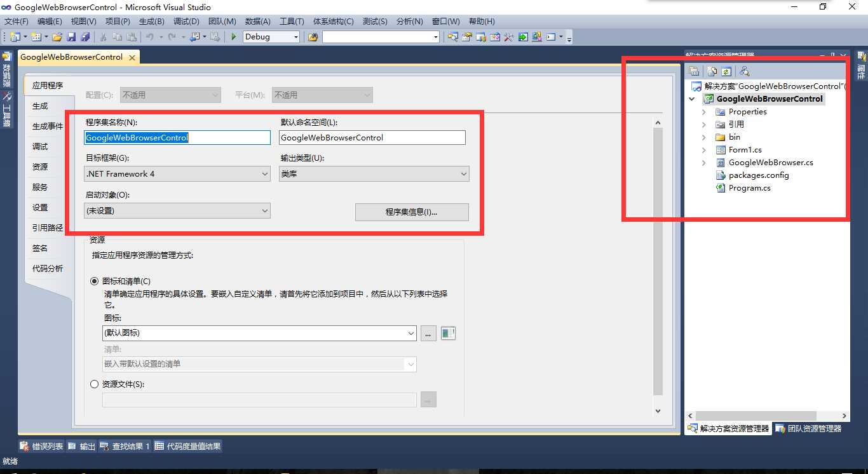
Task: Open the 工具(T) menu
Action: coord(292,22)
